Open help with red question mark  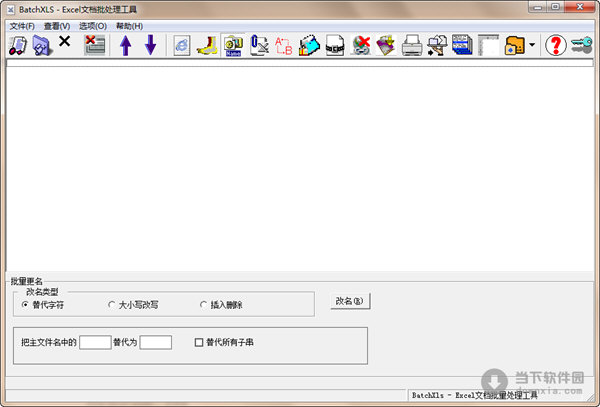(556, 46)
